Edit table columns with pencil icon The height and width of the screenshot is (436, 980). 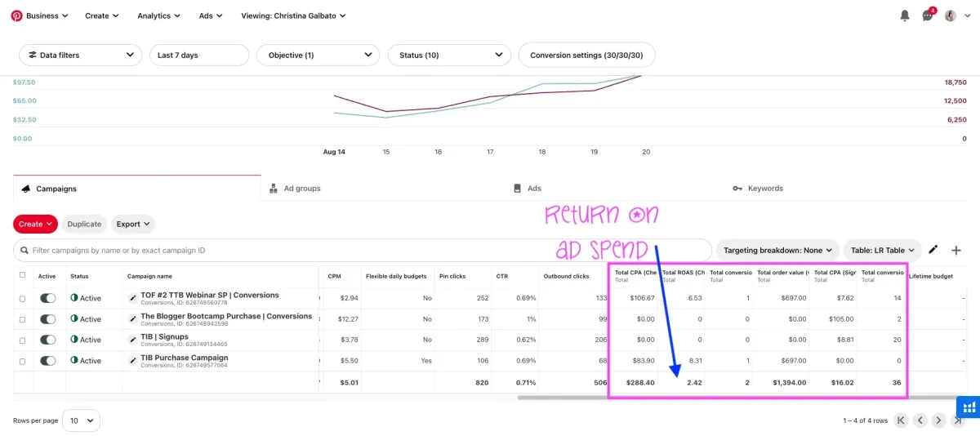(x=933, y=250)
